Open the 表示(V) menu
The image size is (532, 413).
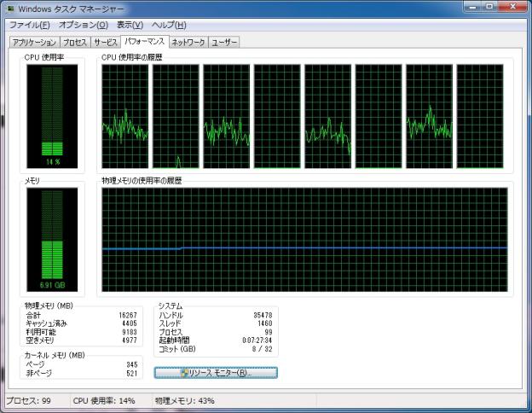(x=130, y=25)
